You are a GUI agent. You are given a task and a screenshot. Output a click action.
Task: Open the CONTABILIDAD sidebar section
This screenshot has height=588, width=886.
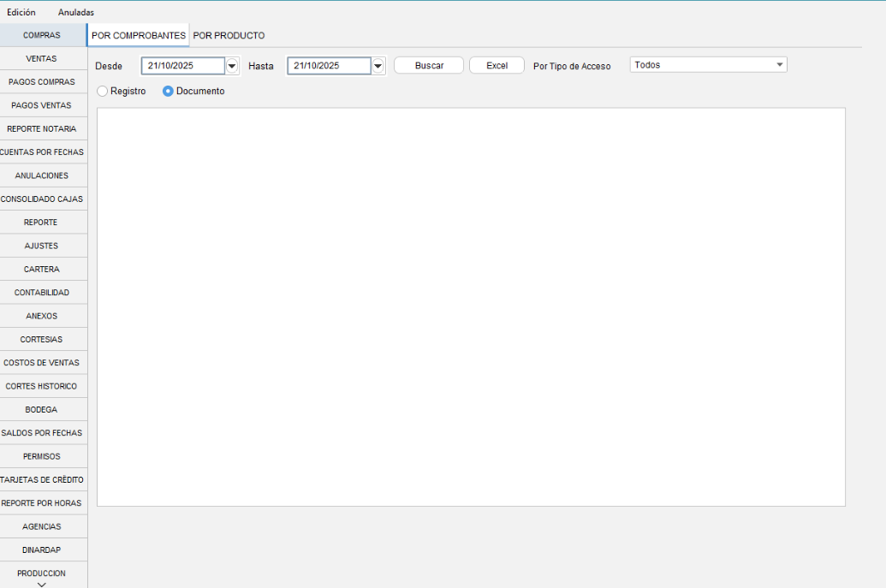[x=42, y=293]
